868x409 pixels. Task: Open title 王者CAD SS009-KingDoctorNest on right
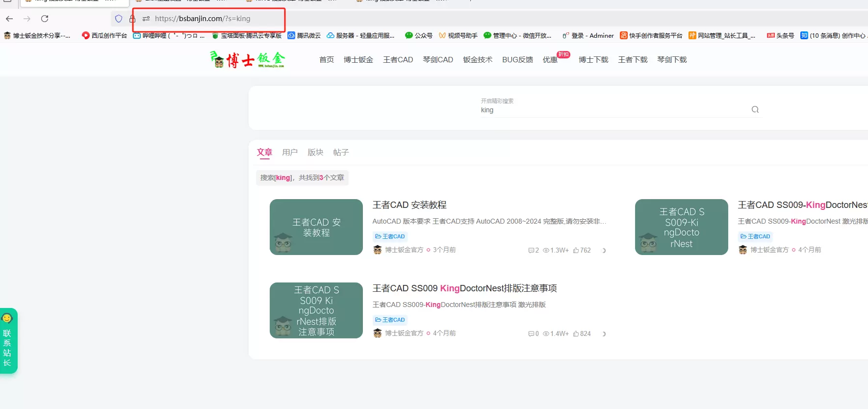coord(803,205)
